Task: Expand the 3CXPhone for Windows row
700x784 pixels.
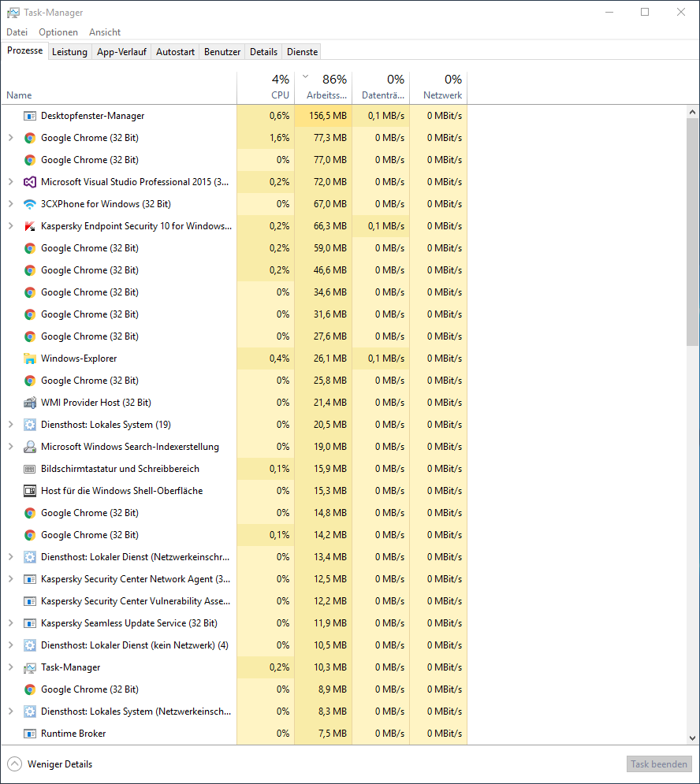Action: [10, 203]
